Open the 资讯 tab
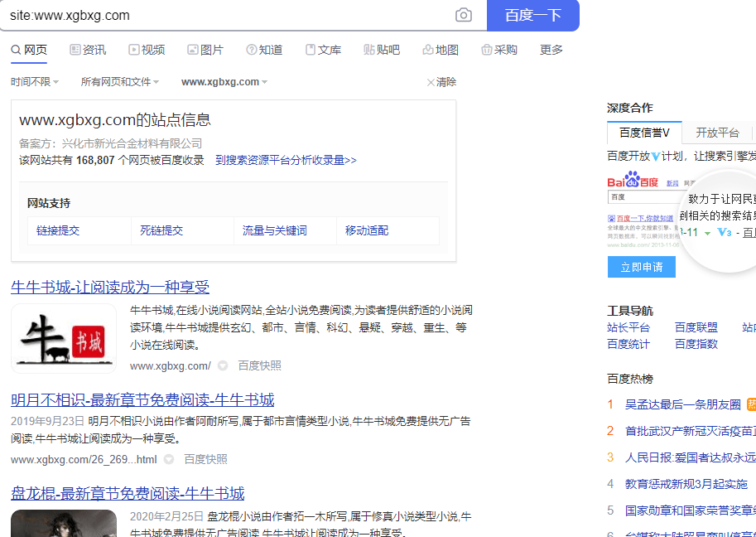 pos(88,50)
